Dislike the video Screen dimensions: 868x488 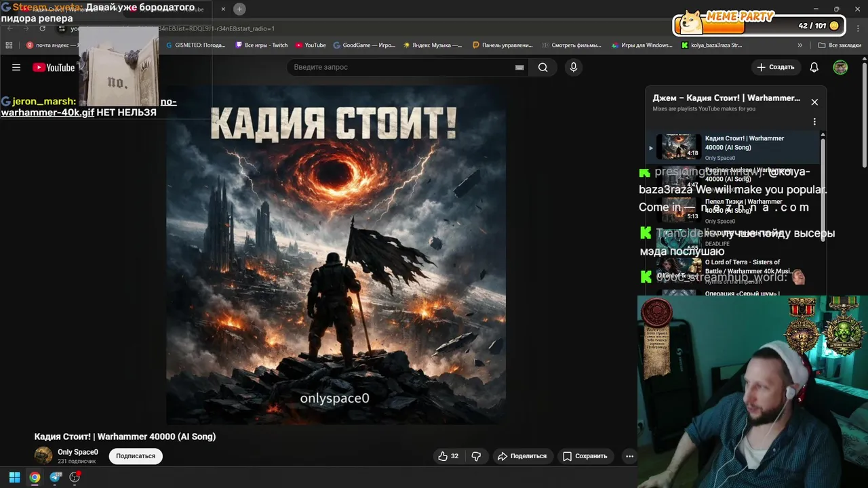[x=476, y=456]
